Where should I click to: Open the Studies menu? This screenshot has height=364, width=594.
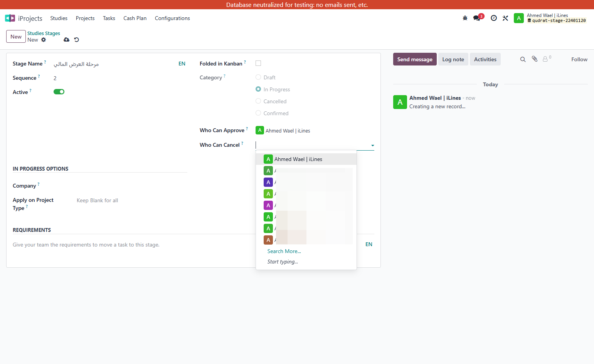pos(59,18)
